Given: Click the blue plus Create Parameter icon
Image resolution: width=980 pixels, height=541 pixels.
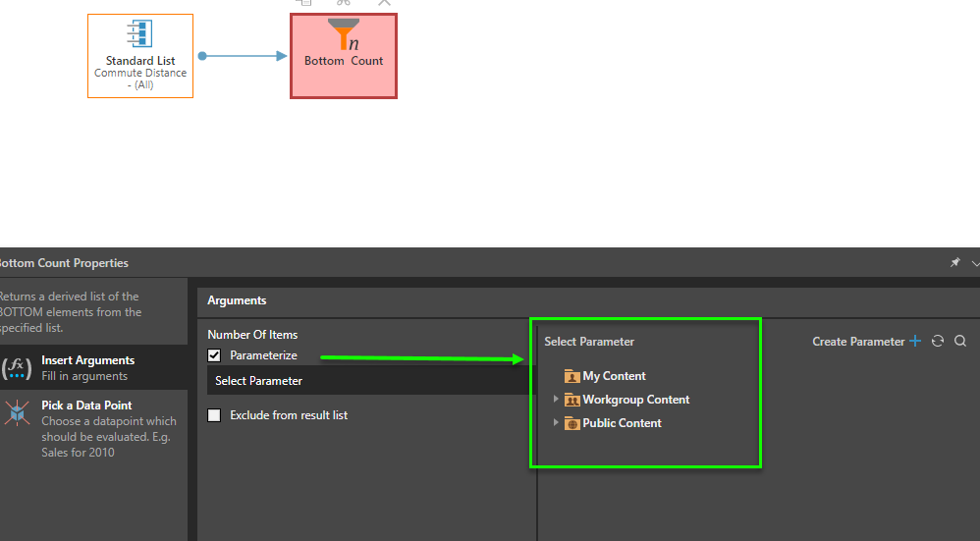Looking at the screenshot, I should point(915,342).
